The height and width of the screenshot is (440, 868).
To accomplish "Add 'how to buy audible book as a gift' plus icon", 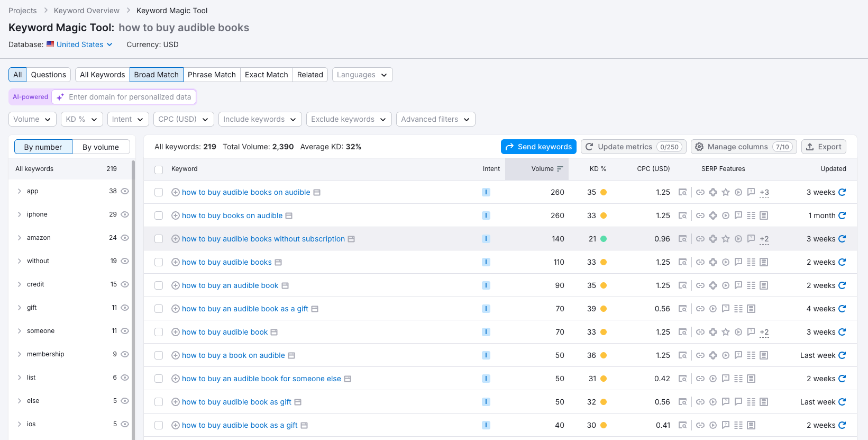I will click(176, 425).
